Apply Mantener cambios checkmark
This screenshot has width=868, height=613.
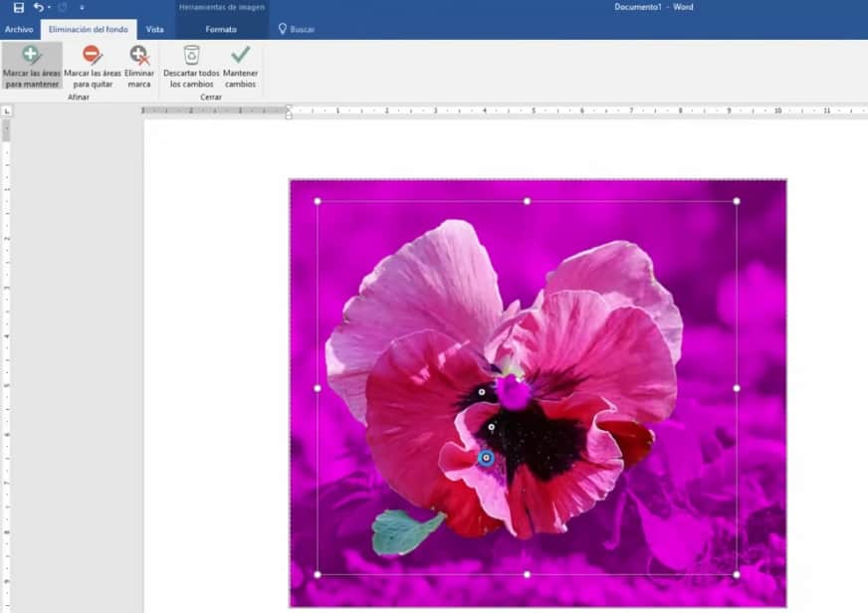[240, 66]
